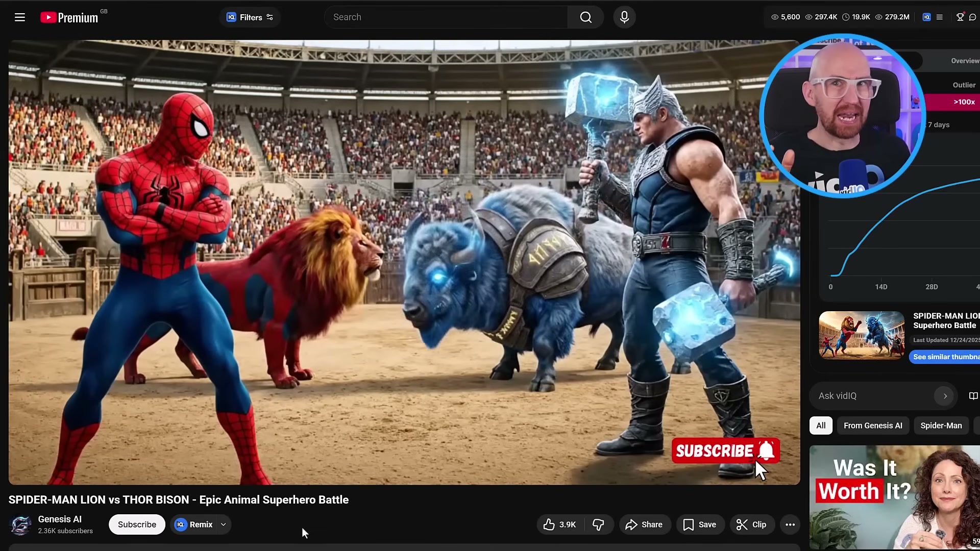Image resolution: width=980 pixels, height=551 pixels.
Task: Click the 2.36K subscribers text
Action: coord(65,531)
